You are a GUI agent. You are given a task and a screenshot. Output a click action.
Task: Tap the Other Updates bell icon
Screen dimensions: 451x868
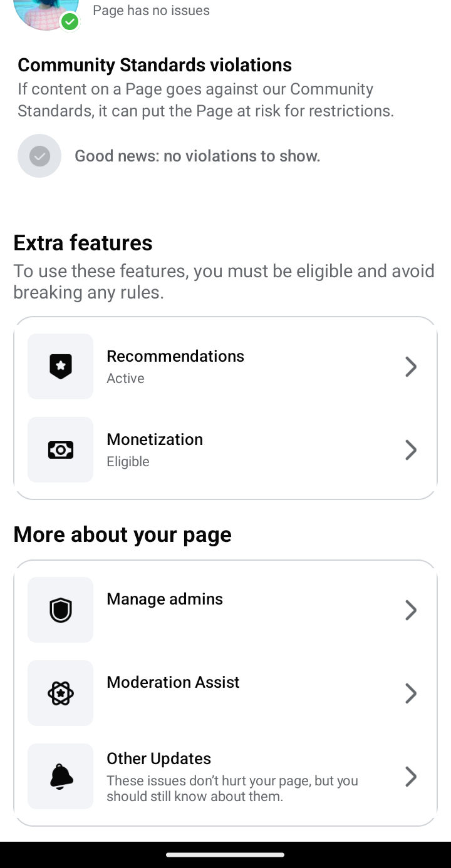61,777
